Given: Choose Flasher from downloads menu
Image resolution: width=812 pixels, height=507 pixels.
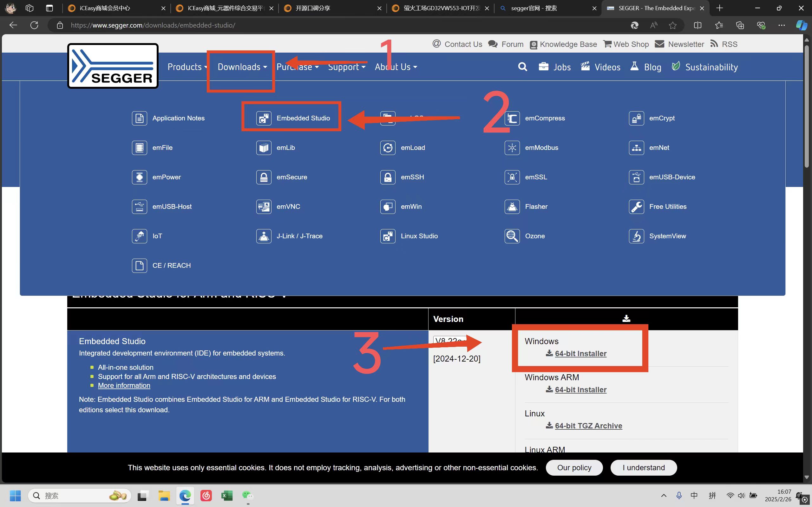Looking at the screenshot, I should click(x=536, y=207).
